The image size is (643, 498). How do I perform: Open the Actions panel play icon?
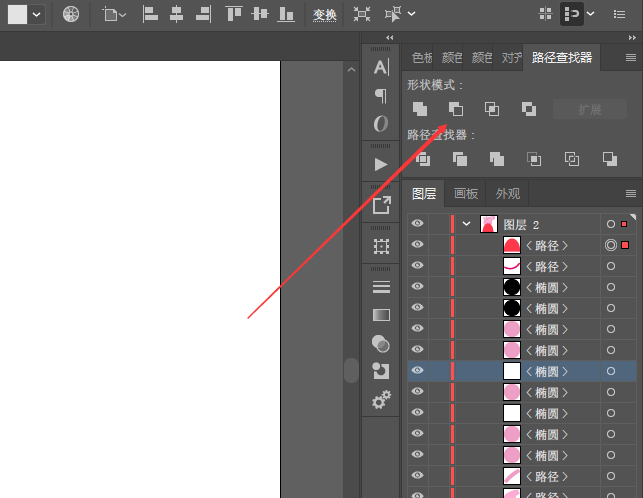pyautogui.click(x=381, y=164)
